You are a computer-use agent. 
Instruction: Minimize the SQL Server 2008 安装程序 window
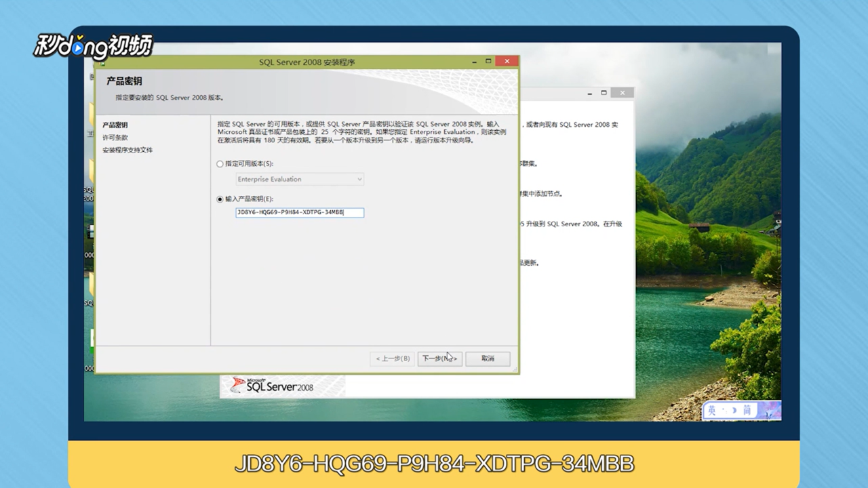(x=474, y=62)
